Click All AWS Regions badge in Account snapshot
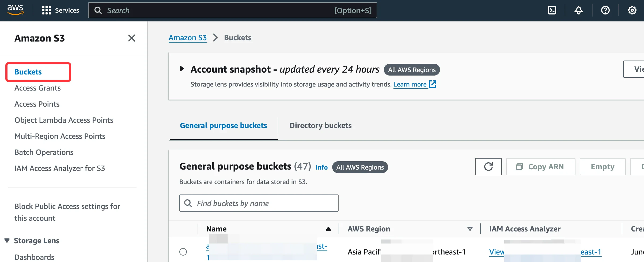 [x=412, y=70]
